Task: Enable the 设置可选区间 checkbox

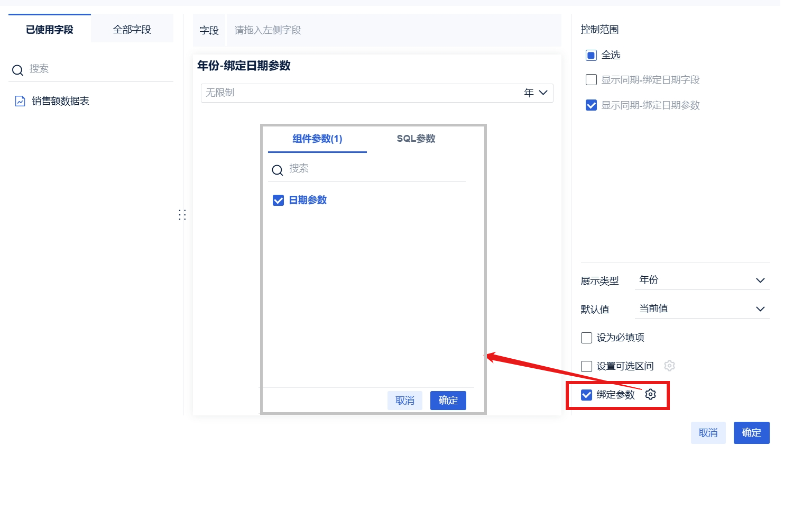Action: tap(586, 366)
